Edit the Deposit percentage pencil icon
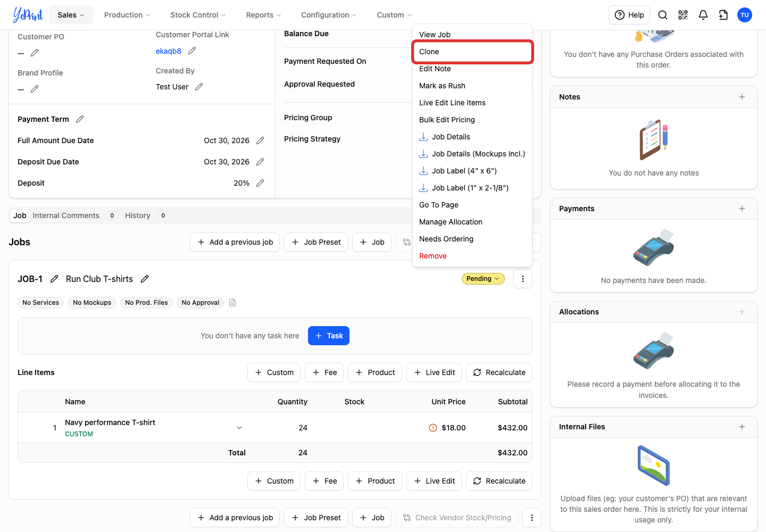 [260, 183]
